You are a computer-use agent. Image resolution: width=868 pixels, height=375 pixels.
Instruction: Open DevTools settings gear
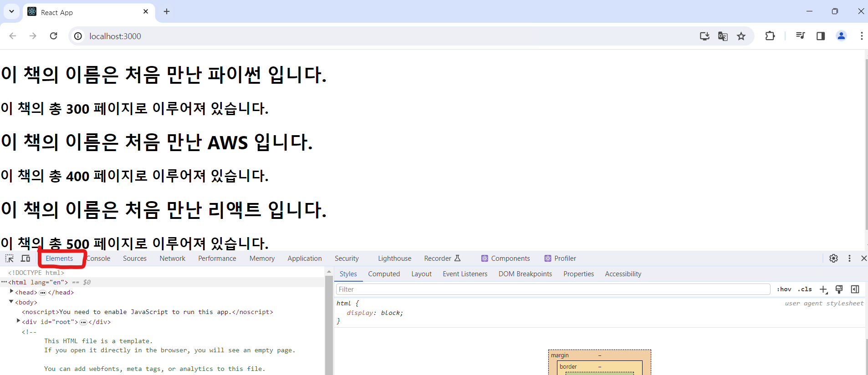[x=833, y=258]
